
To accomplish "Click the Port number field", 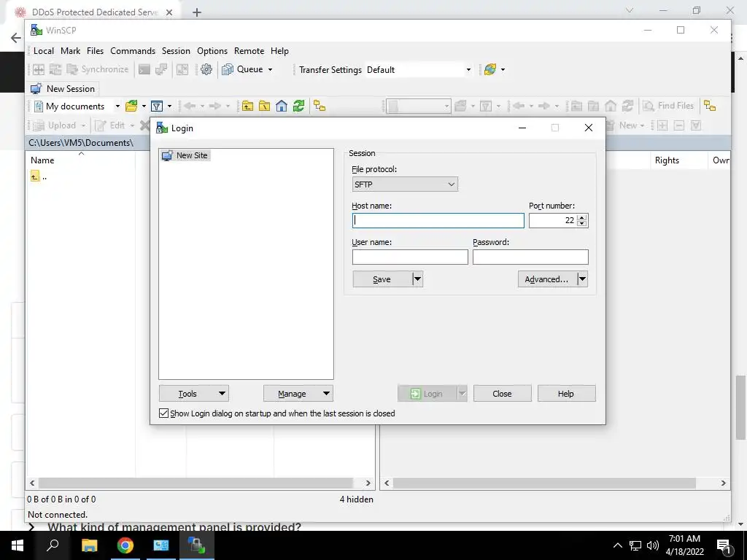I will point(553,220).
